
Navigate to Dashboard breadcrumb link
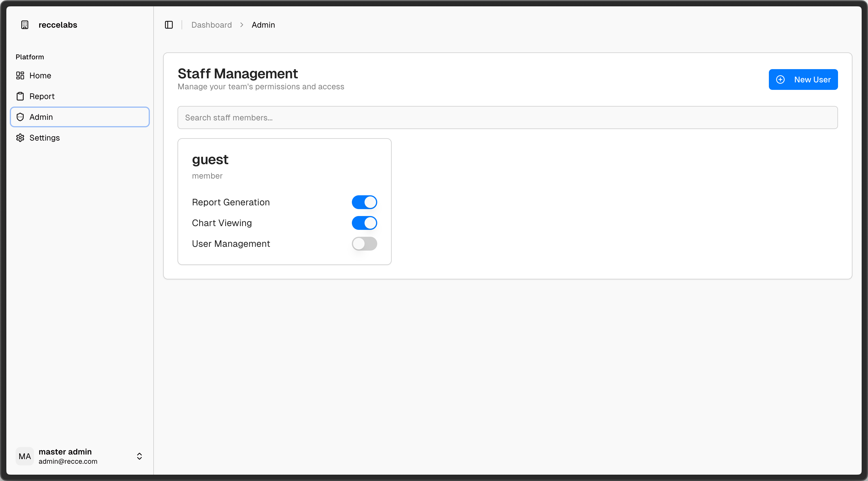(211, 25)
